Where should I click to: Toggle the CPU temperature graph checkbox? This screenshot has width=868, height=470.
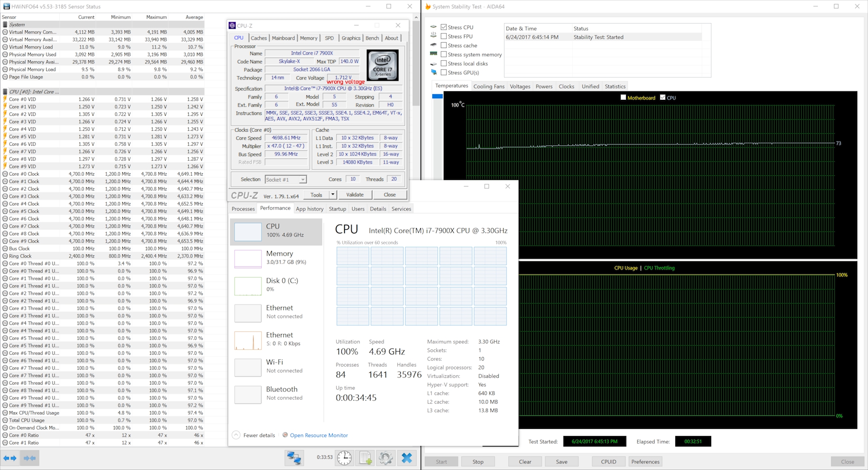tap(663, 97)
